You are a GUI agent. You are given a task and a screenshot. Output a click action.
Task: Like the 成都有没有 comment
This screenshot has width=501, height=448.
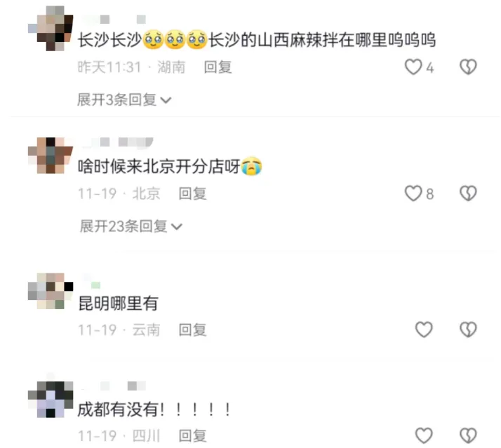[x=424, y=435]
